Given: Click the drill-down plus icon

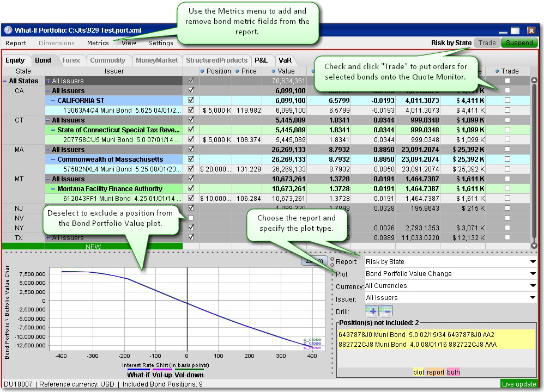Looking at the screenshot, I should (372, 311).
